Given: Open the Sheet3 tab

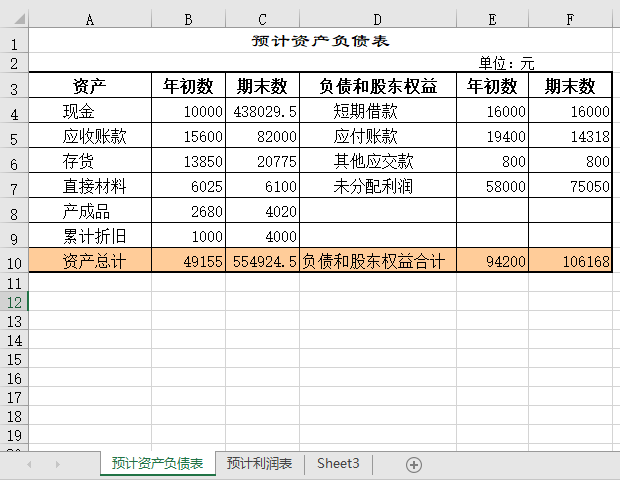Looking at the screenshot, I should pos(338,464).
